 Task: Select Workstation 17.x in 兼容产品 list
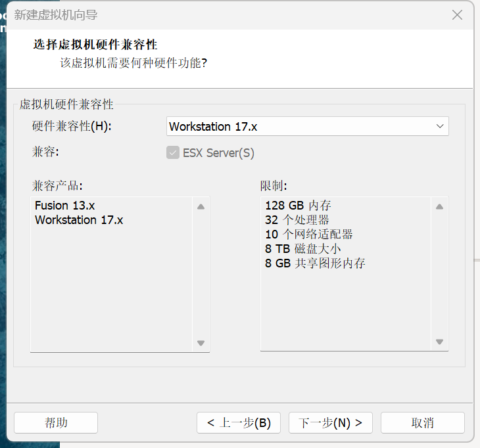click(x=79, y=220)
